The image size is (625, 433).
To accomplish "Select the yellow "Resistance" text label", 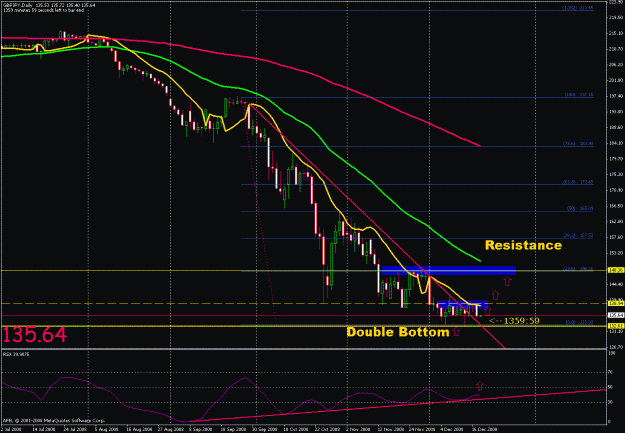I will tap(523, 245).
